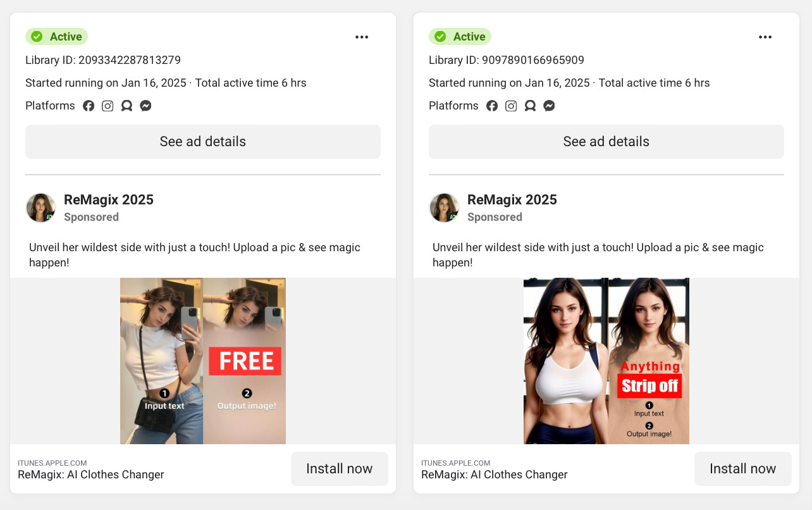
Task: Click 'Started running on Jan 16, 2025' in left card
Action: click(x=106, y=83)
